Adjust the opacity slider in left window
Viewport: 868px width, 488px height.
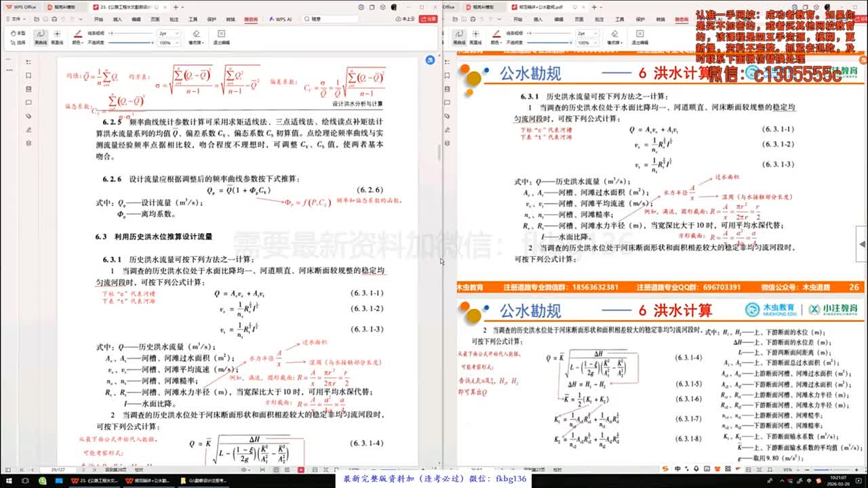pos(130,42)
